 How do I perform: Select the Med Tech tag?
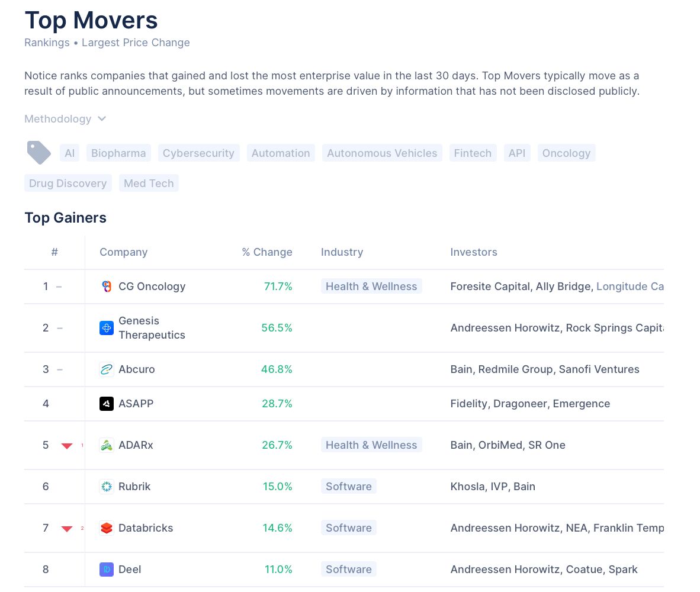149,184
